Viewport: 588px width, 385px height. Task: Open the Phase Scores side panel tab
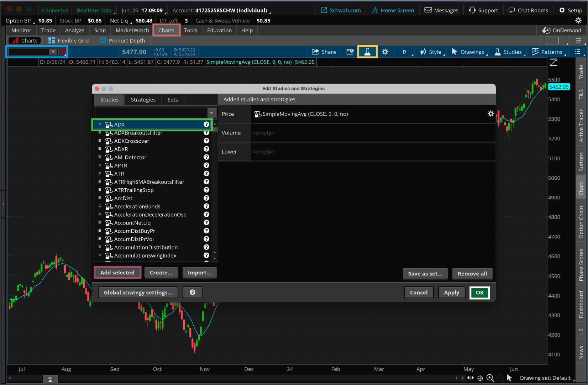[x=581, y=265]
